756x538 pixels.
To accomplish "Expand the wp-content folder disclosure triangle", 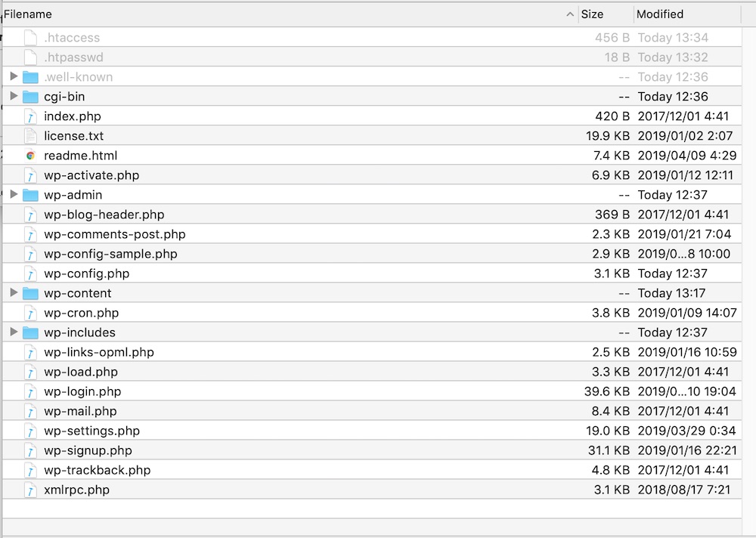I will (14, 292).
